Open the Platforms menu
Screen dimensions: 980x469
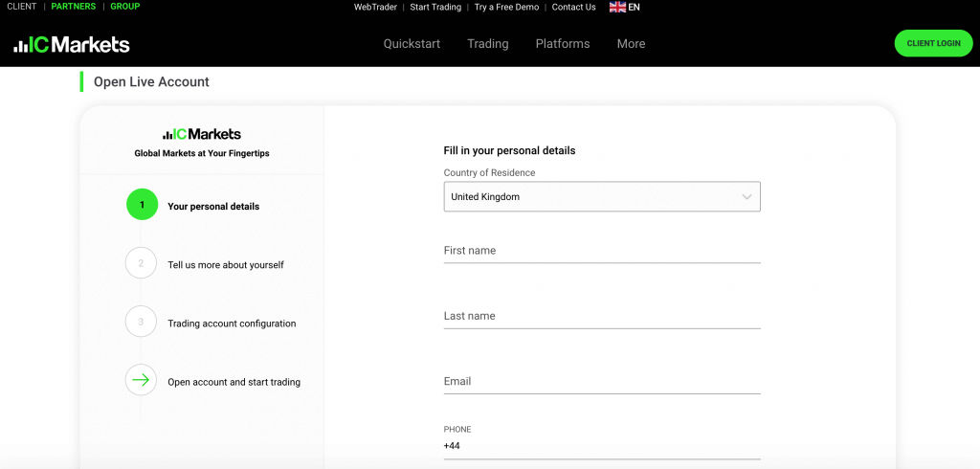563,44
